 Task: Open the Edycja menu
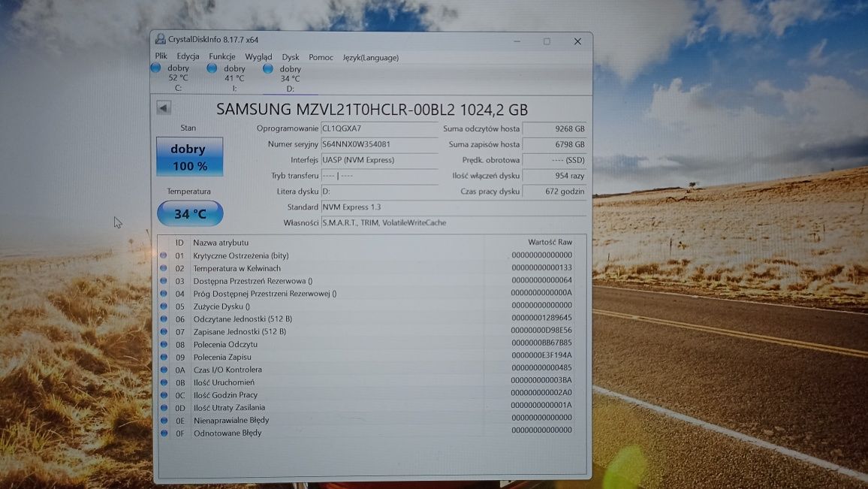[x=188, y=56]
